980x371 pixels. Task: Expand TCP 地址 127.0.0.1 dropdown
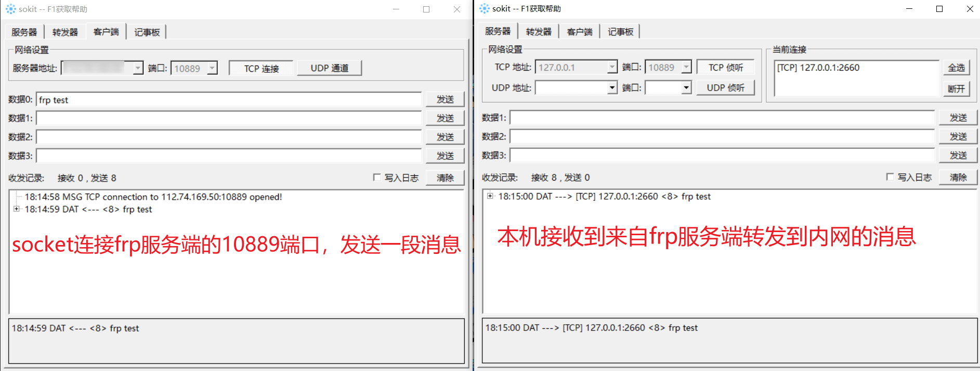(x=612, y=67)
